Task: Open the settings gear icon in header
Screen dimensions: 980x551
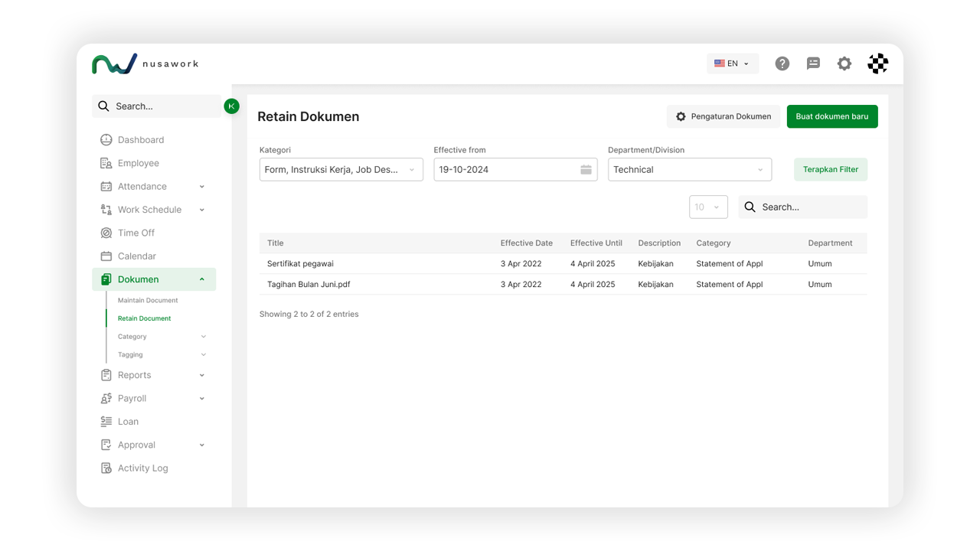Action: (x=844, y=64)
